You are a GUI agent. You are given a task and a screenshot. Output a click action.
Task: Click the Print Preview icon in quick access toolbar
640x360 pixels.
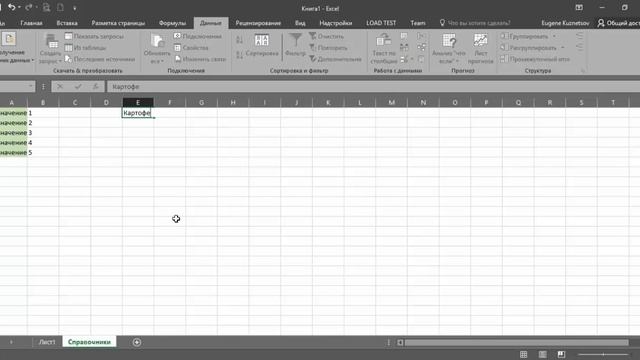click(47, 7)
